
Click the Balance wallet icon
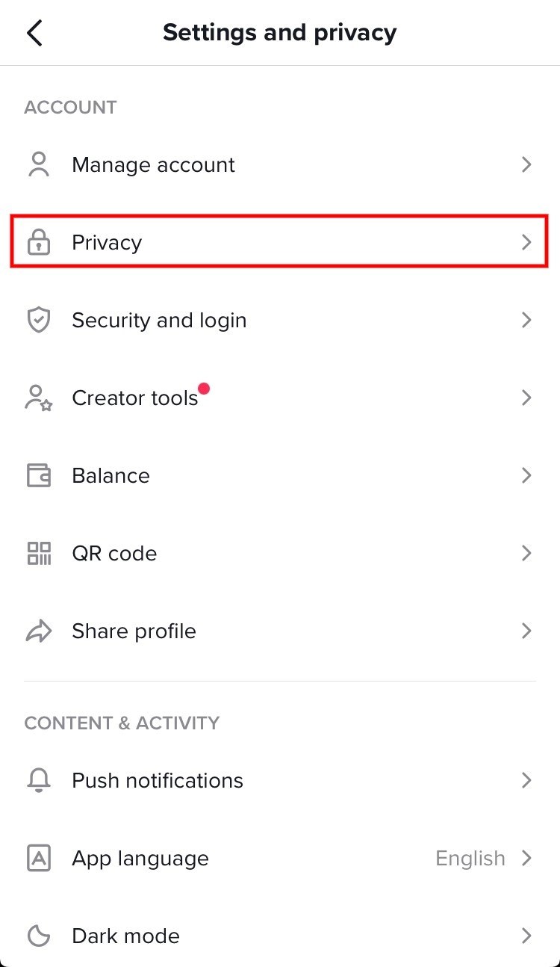click(38, 475)
